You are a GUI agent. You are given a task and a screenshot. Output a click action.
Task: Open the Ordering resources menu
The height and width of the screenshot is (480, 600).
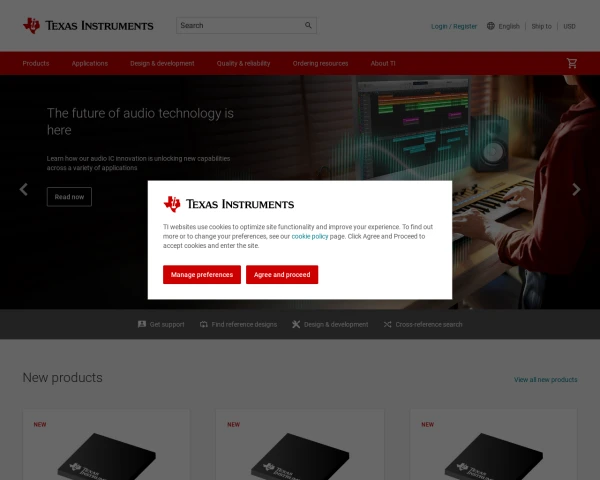pyautogui.click(x=320, y=63)
